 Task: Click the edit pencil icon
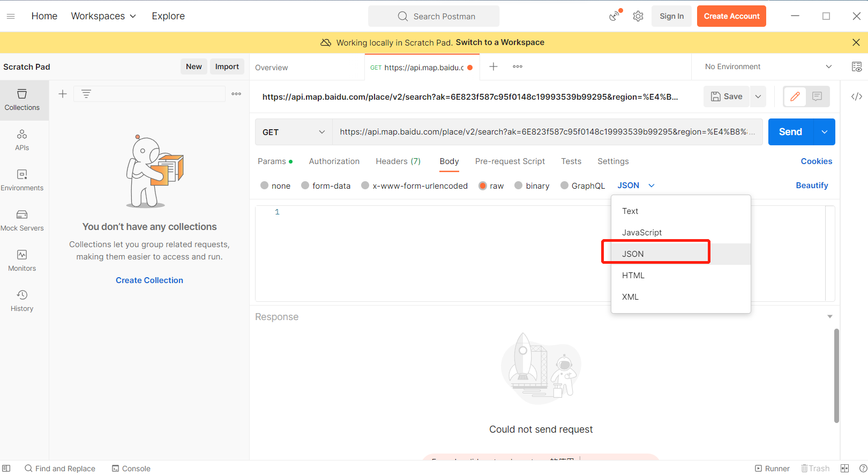coord(795,97)
